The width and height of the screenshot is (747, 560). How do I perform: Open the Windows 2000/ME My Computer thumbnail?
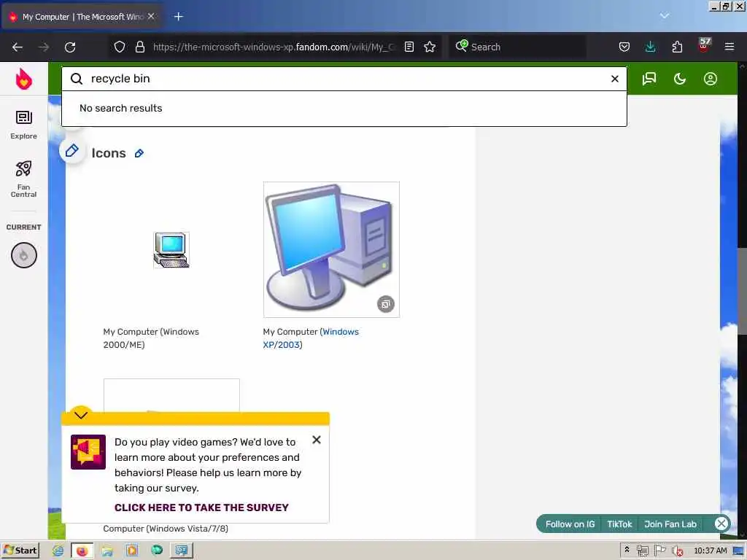click(171, 250)
